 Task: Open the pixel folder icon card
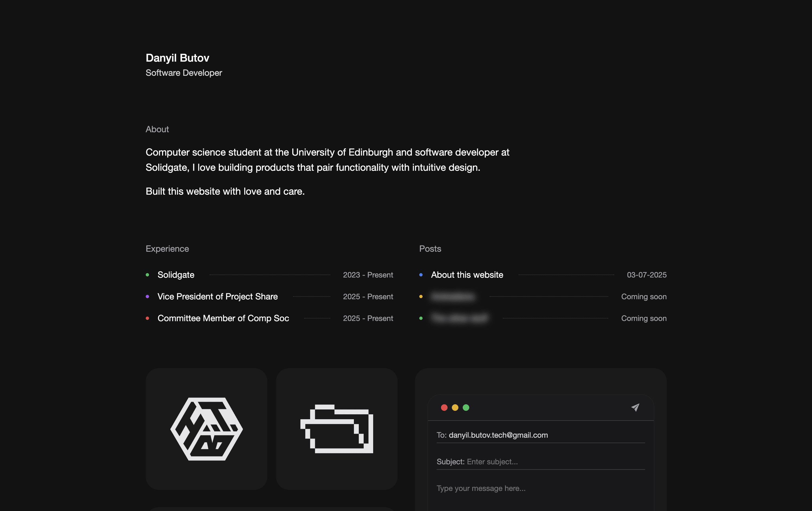click(337, 429)
